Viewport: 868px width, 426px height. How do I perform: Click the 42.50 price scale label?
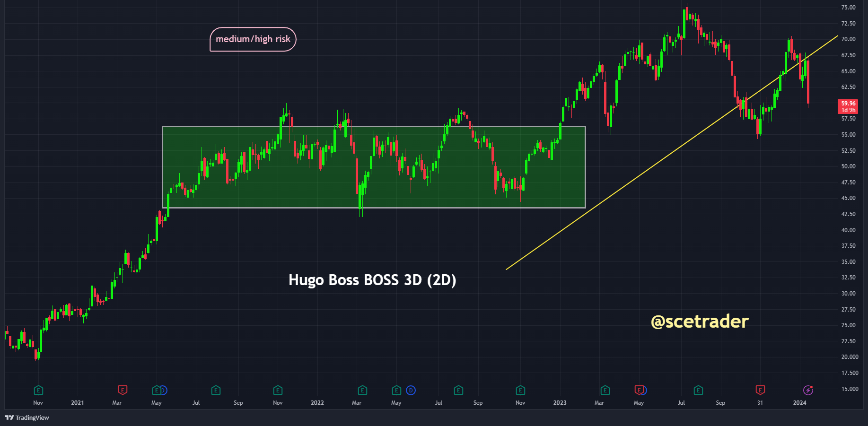[849, 214]
